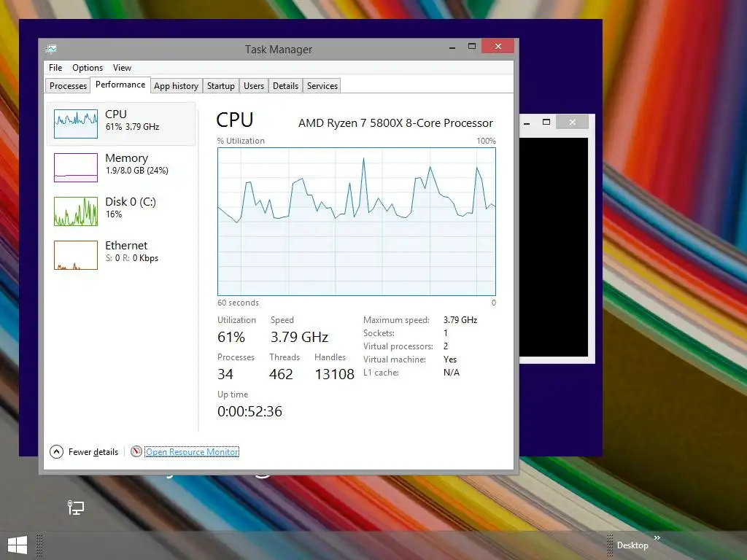
Task: Click the up time value 0:00:52:36
Action: point(249,411)
